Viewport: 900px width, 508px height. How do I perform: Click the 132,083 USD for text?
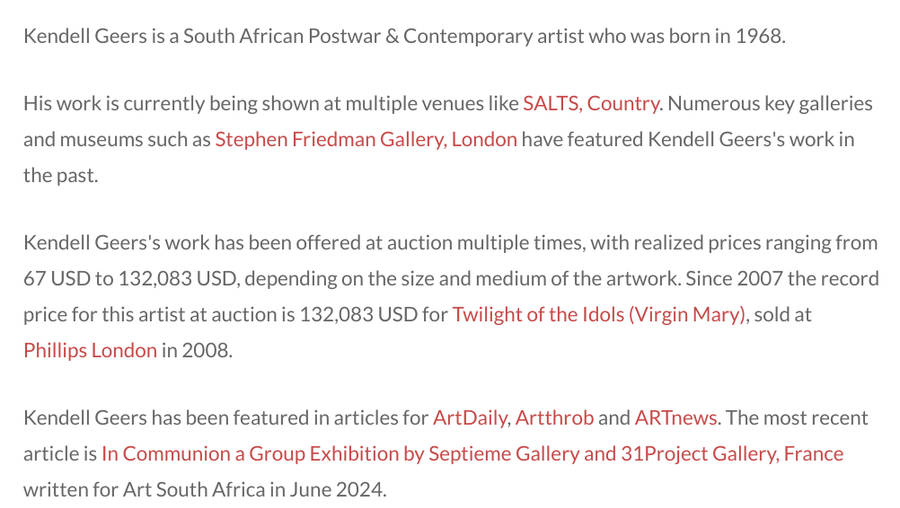[x=374, y=315]
